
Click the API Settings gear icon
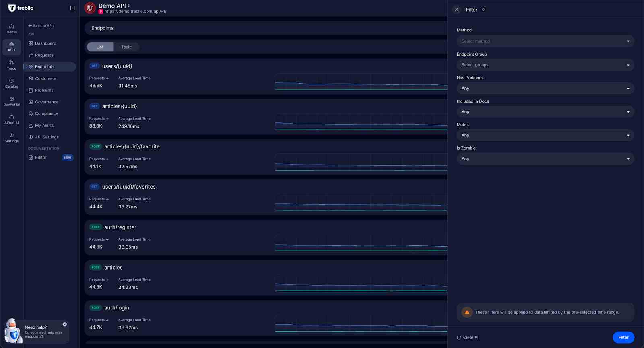point(31,137)
